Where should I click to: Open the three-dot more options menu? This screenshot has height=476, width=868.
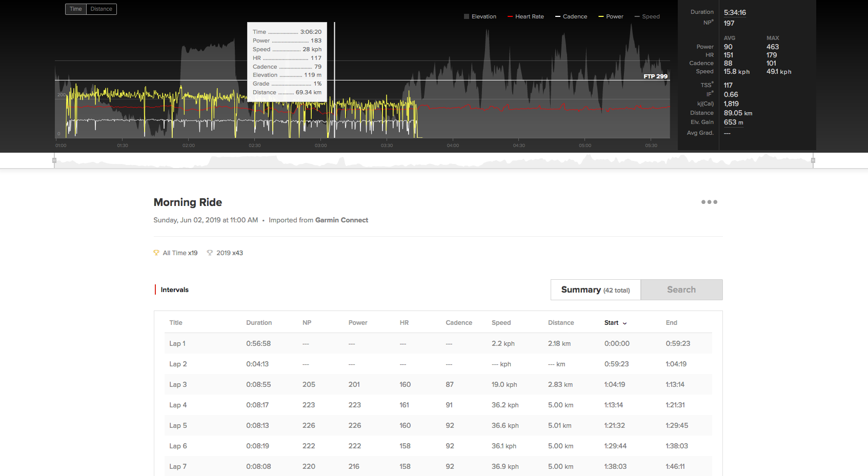click(x=709, y=202)
